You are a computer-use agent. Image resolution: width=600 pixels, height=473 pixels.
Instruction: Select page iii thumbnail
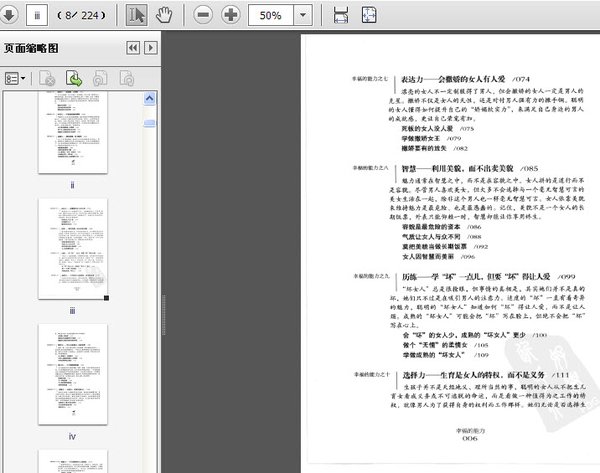75,248
